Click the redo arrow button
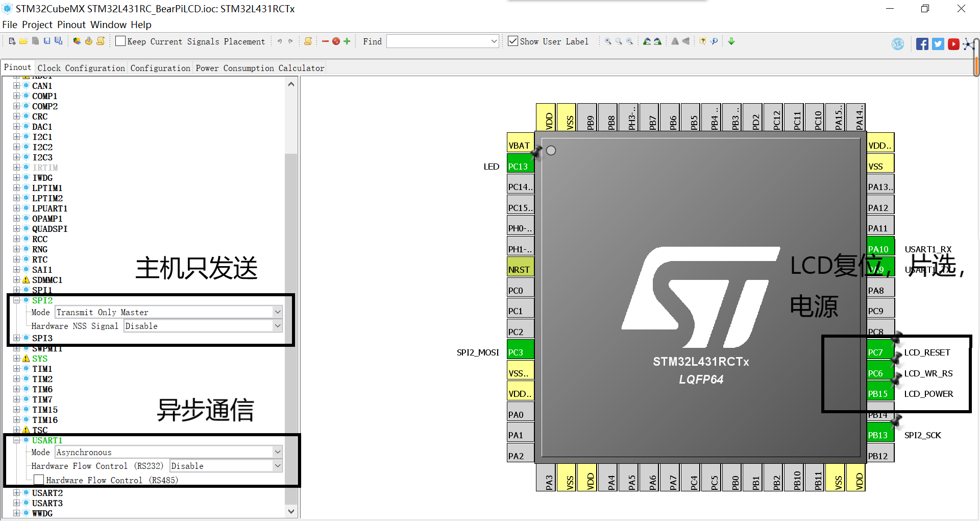 pos(290,41)
